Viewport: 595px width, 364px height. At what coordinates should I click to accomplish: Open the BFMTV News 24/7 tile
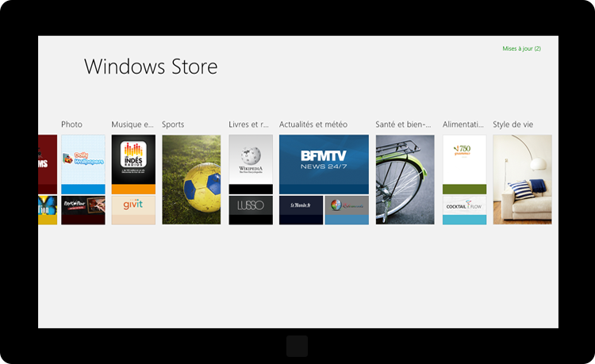(x=324, y=164)
